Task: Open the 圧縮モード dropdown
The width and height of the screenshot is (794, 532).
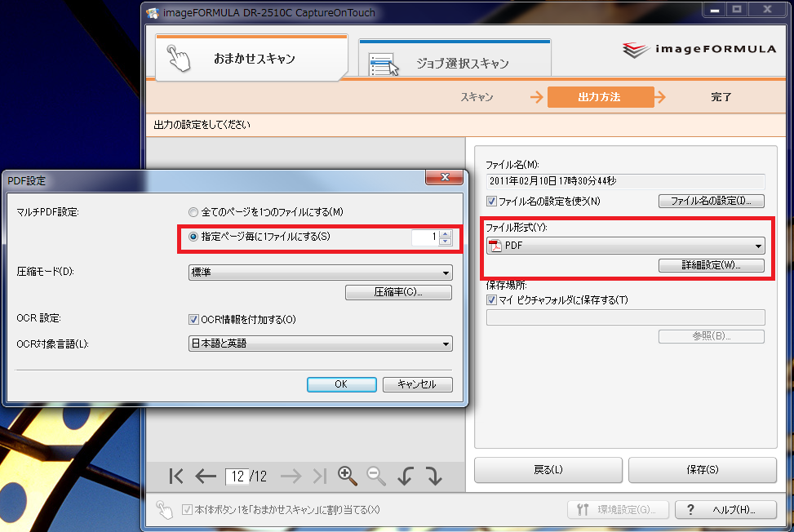Action: pos(320,273)
